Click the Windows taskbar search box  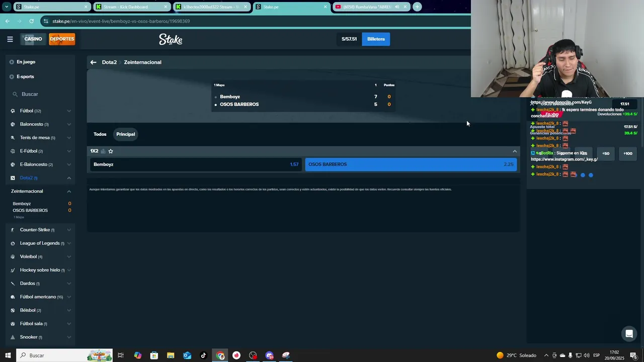coord(64,355)
